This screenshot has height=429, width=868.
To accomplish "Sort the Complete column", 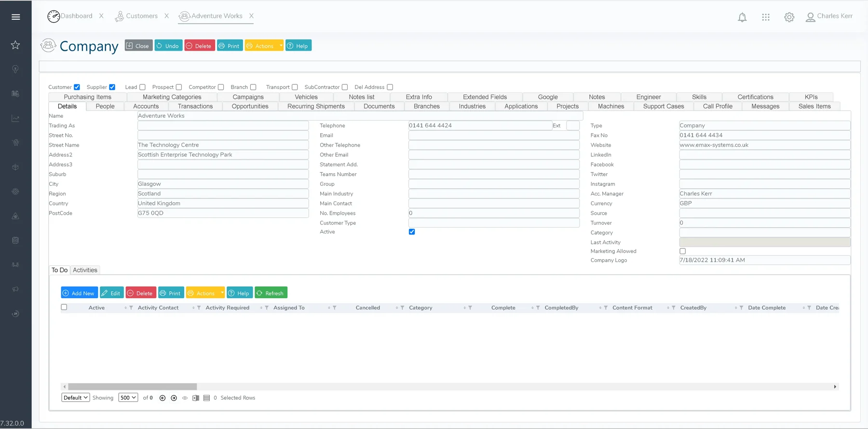I will (533, 308).
